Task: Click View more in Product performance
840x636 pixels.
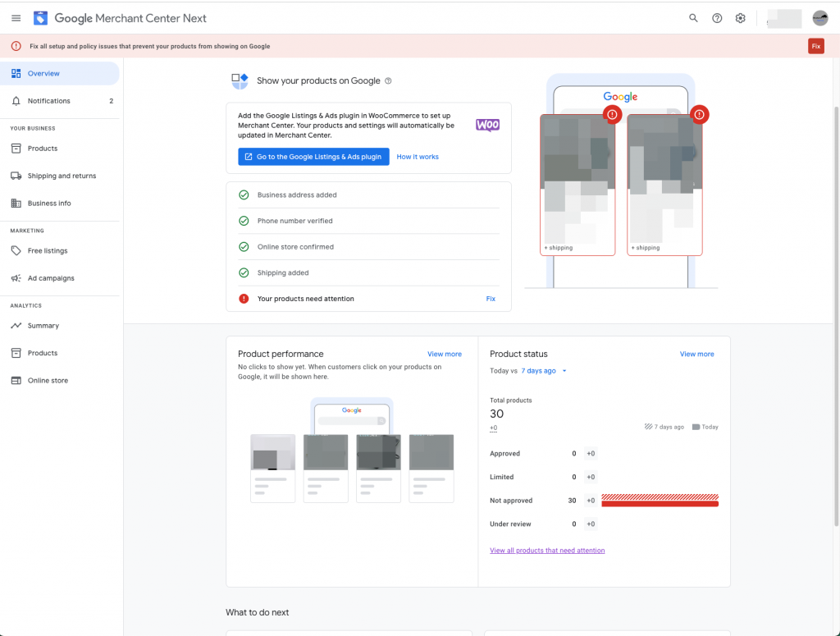Action: [x=444, y=355]
